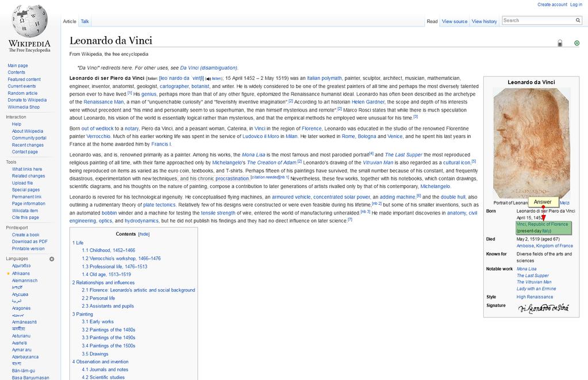
Task: Click Leonardo's signature image
Action: [543, 308]
